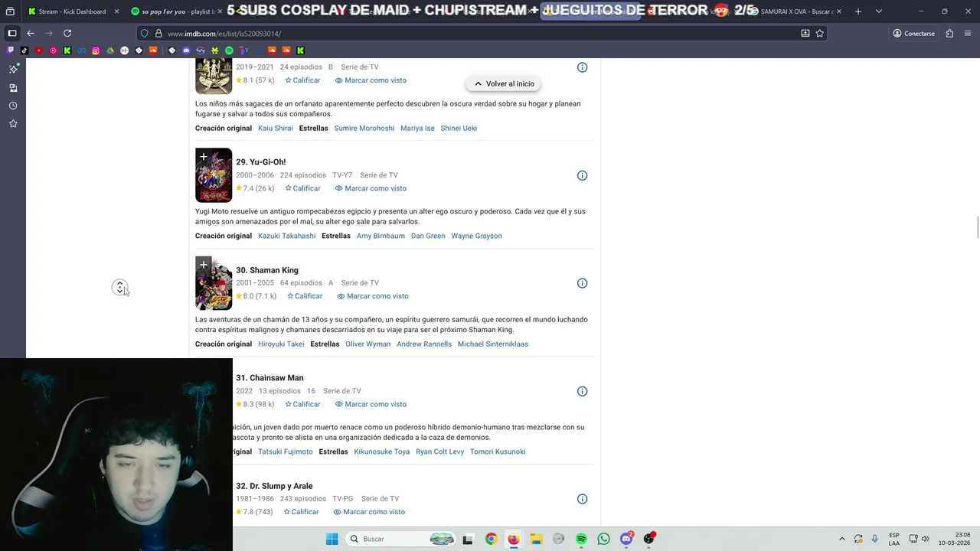Open the ESP LAA language selector
Viewport: 980px width, 551px height.
(x=894, y=539)
